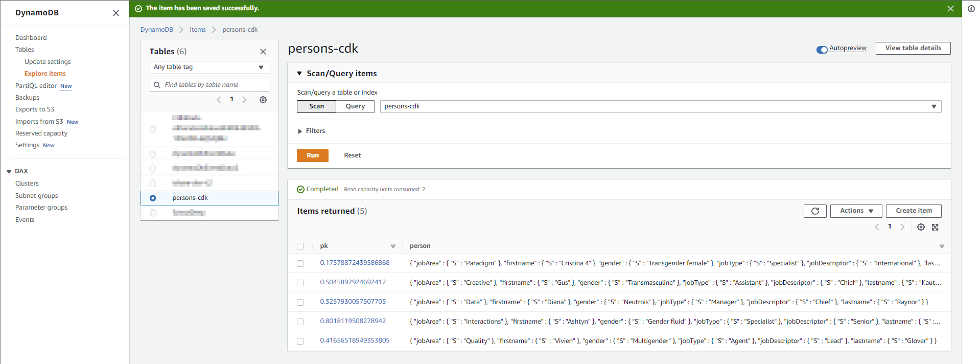
Task: Click the refresh items icon button
Action: point(814,211)
